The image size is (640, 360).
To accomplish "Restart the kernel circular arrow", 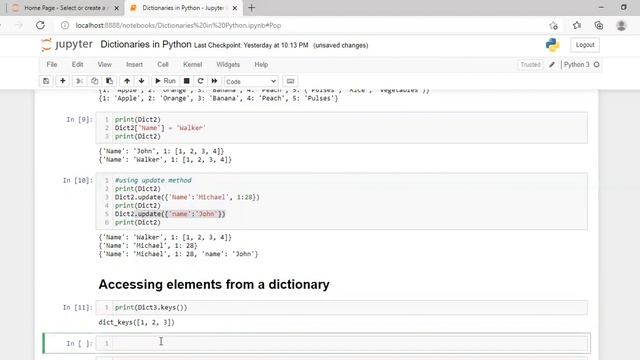I will click(200, 81).
